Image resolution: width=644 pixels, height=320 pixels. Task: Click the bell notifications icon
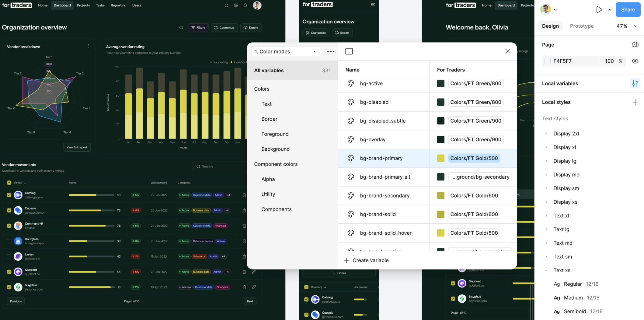click(x=245, y=5)
